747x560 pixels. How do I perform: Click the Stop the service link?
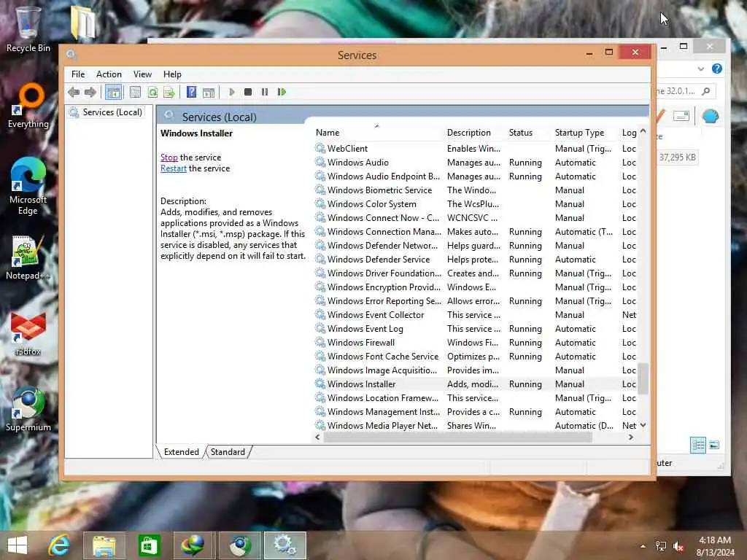[x=169, y=157]
